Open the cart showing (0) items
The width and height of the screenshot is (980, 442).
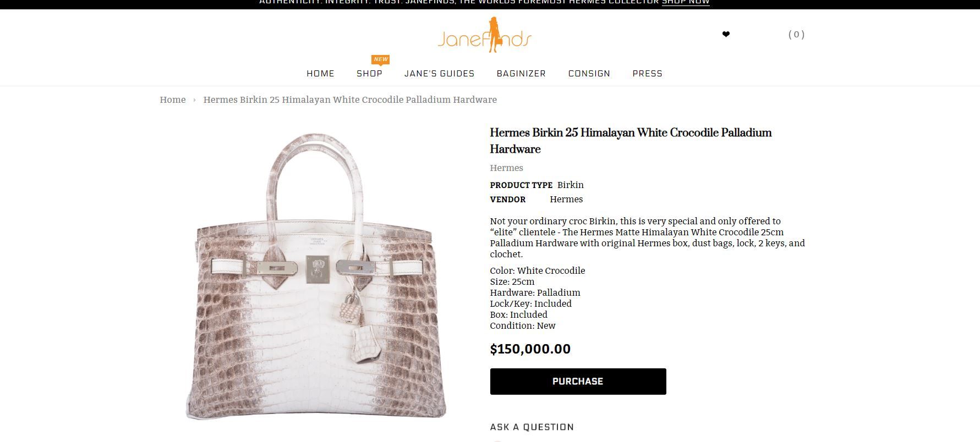[796, 35]
